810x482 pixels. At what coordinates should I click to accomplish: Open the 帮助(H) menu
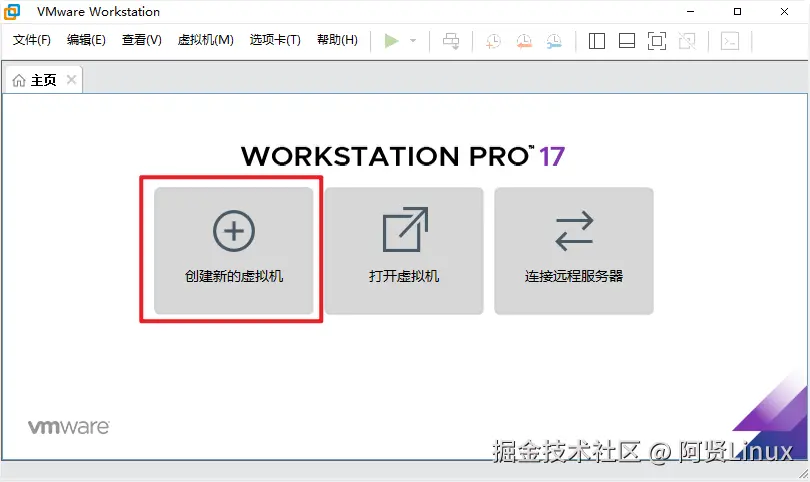[337, 40]
